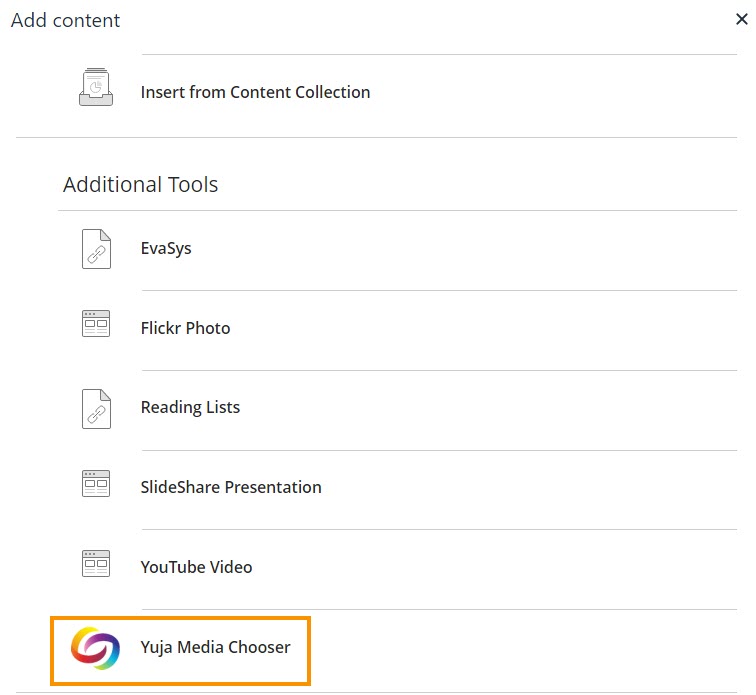Click the EvaSys link document icon
The image size is (756, 695).
pyautogui.click(x=96, y=249)
